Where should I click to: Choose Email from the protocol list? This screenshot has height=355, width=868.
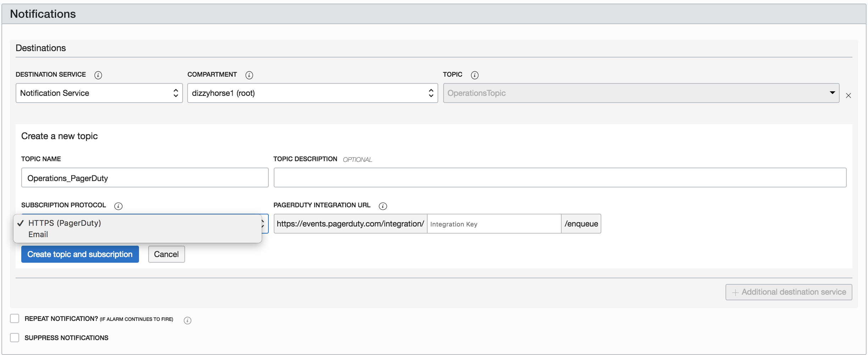tap(38, 235)
